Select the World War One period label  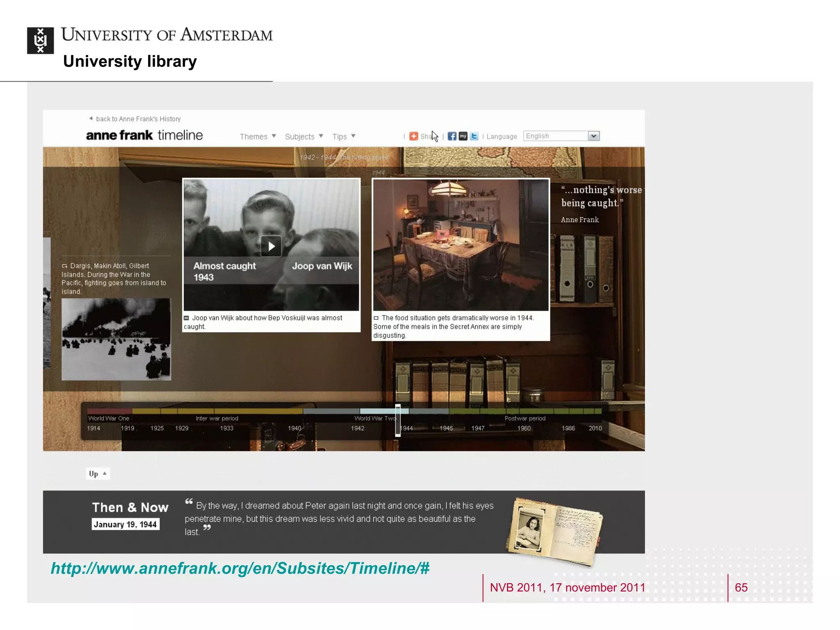(x=109, y=418)
